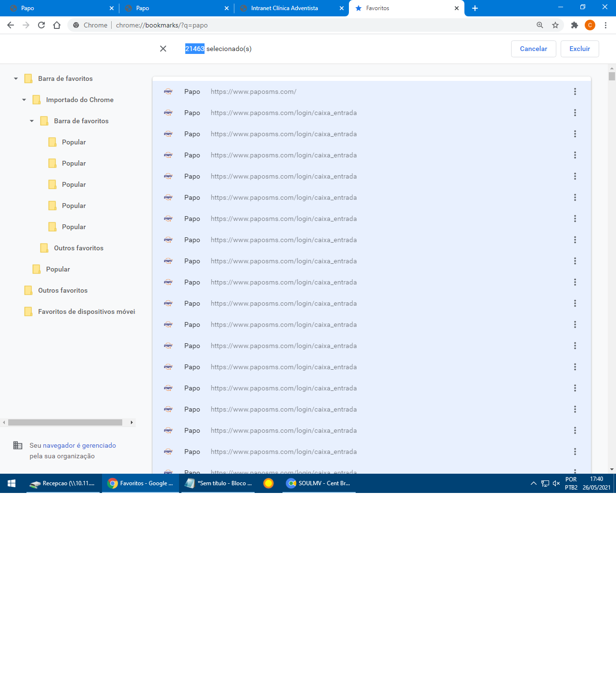Click Outros favoritos root folder icon
Screen dimensions: 616x673
click(28, 290)
